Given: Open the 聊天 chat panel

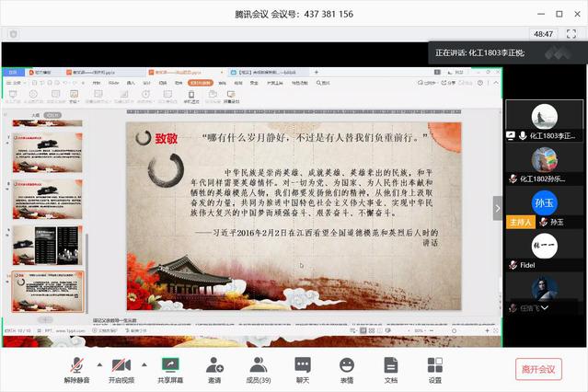Looking at the screenshot, I should (x=303, y=369).
